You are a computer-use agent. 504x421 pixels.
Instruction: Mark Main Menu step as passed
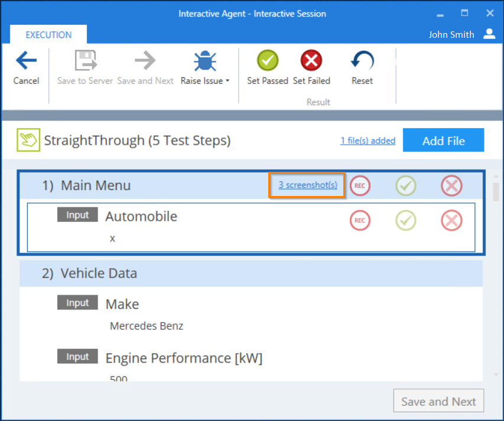(x=405, y=185)
